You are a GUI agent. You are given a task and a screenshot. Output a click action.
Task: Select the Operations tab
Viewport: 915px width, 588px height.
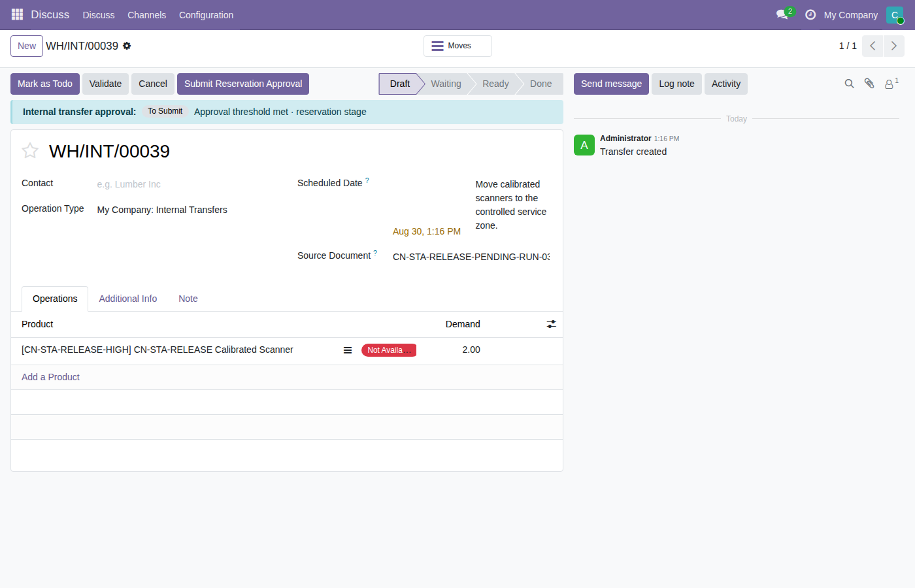[x=55, y=299]
